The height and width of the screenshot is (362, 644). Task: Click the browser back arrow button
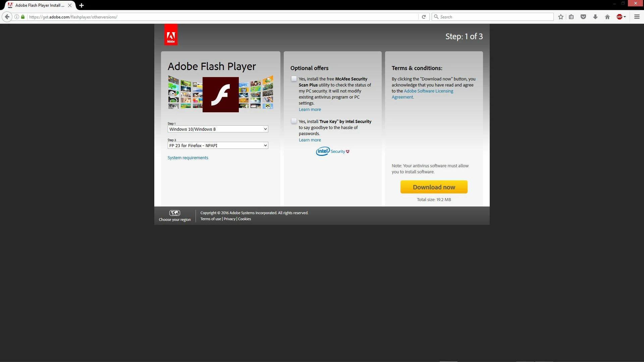[x=7, y=17]
